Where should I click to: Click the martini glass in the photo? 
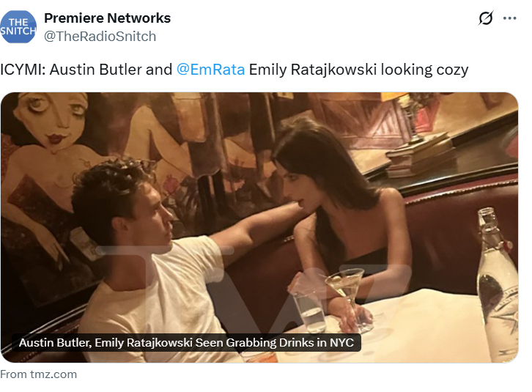pos(346,297)
